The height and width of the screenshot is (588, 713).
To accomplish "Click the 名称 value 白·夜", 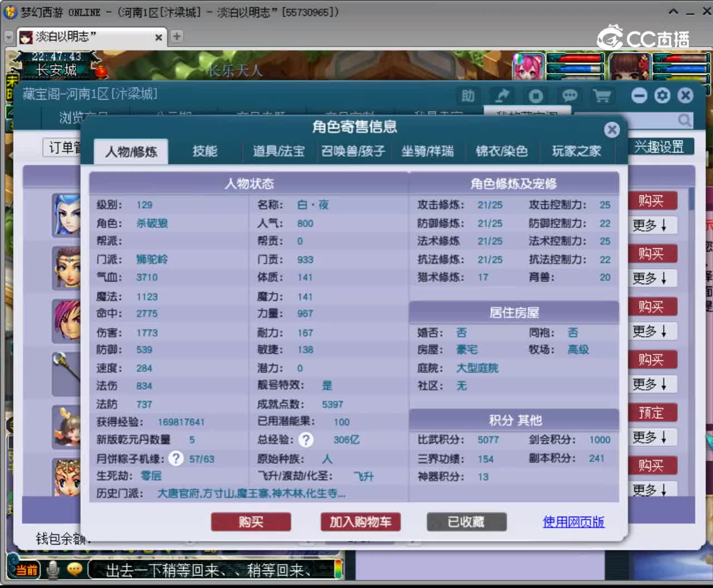I will (x=312, y=205).
